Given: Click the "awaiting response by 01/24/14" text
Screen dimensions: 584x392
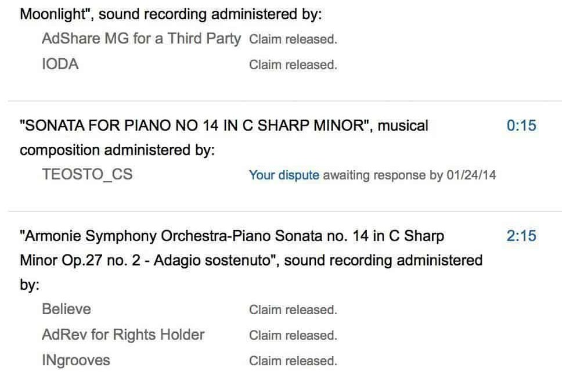Looking at the screenshot, I should pos(409,175).
